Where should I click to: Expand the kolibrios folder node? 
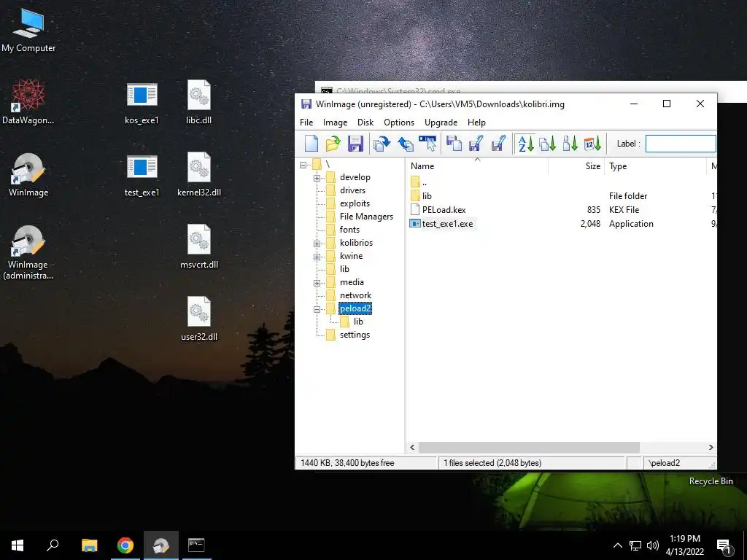coord(317,244)
